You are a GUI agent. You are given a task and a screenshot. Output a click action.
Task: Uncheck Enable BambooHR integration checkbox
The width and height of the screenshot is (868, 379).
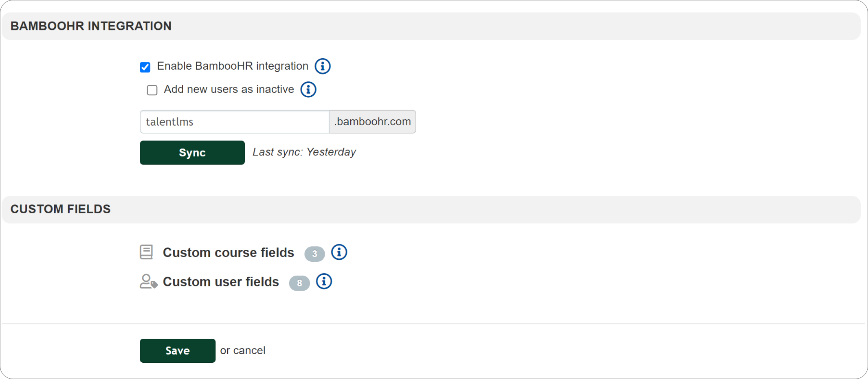point(145,67)
